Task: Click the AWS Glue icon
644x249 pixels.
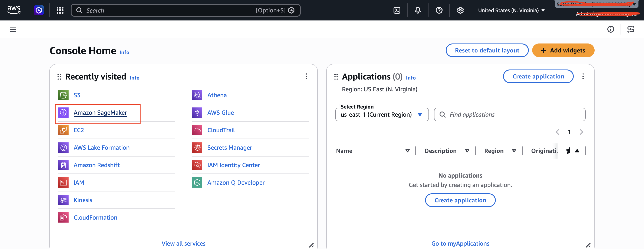Action: 197,113
